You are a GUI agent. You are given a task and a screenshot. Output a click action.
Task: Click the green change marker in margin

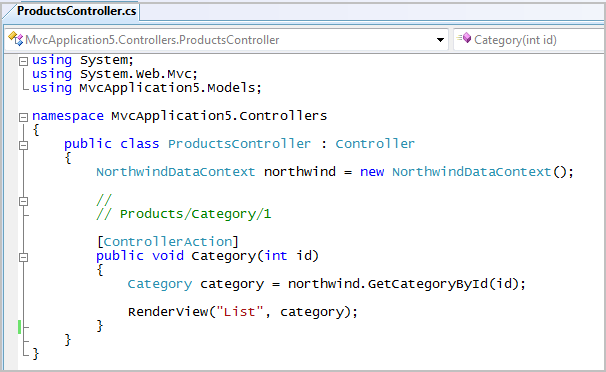coord(19,327)
